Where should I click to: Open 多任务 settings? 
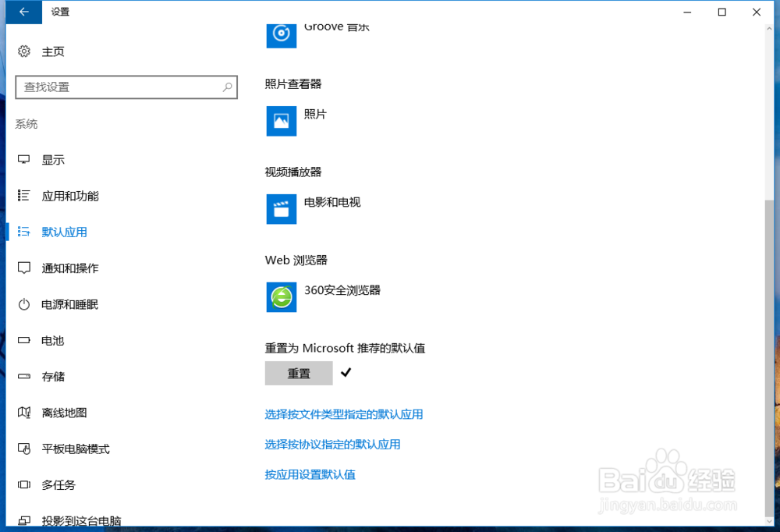tap(58, 484)
